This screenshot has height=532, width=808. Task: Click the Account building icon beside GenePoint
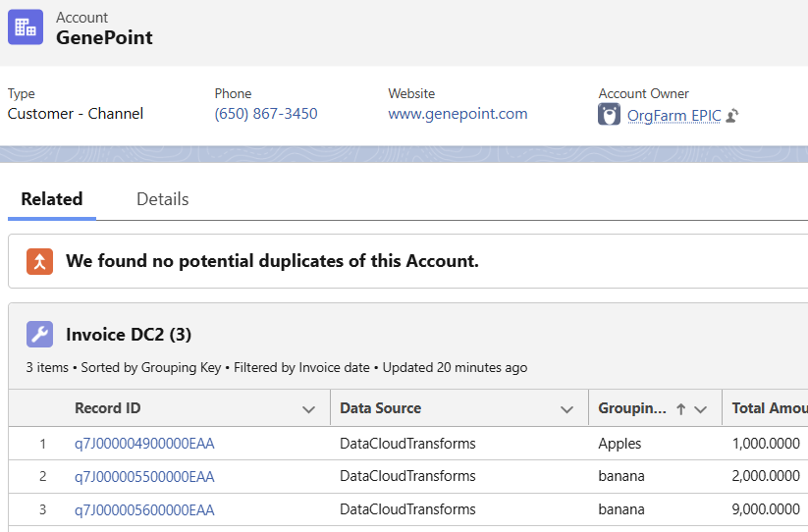[26, 27]
